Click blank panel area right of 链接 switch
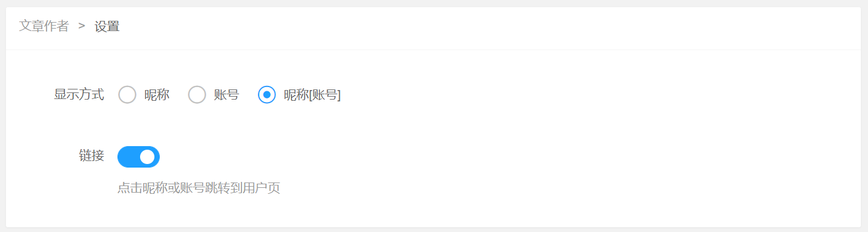Viewport: 868px width, 232px height. click(x=507, y=157)
